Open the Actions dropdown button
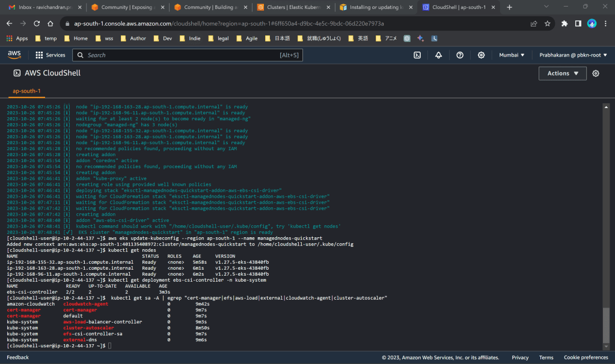The height and width of the screenshot is (364, 615). (563, 73)
